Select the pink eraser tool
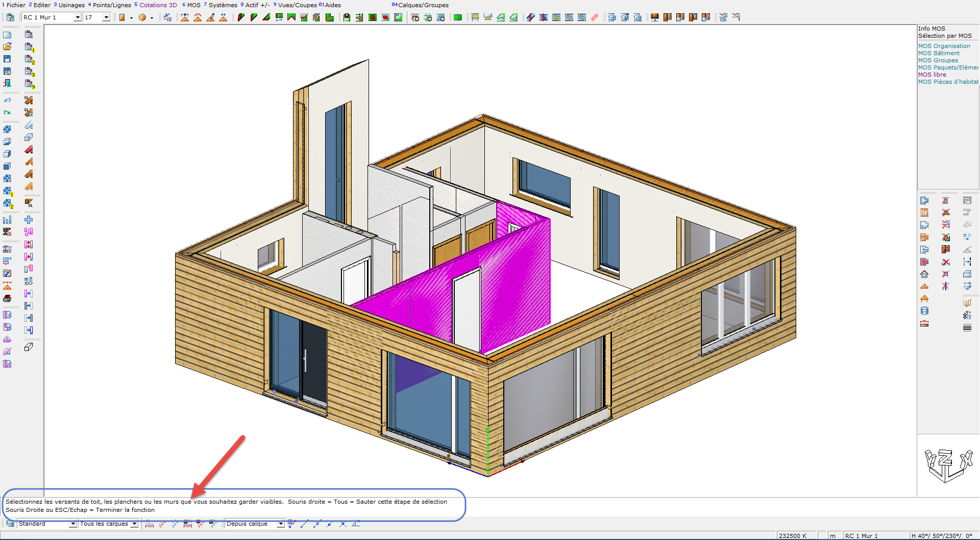The height and width of the screenshot is (540, 980). (595, 17)
